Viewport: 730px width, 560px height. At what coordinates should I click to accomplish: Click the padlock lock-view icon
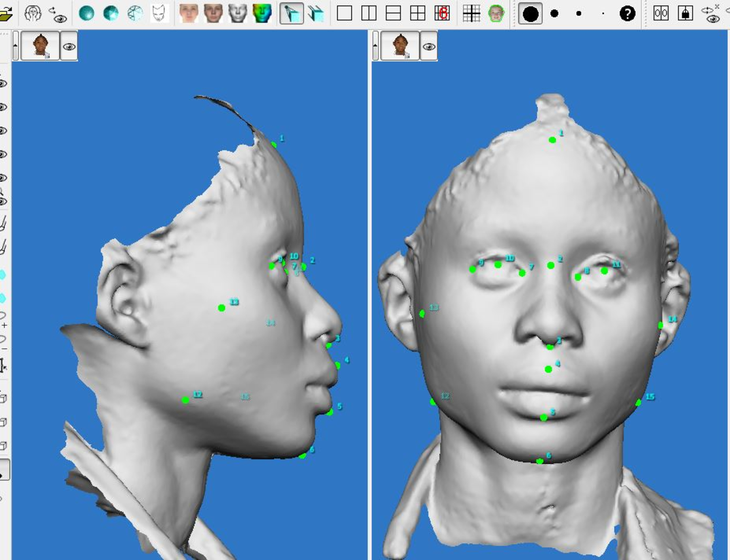coord(685,13)
